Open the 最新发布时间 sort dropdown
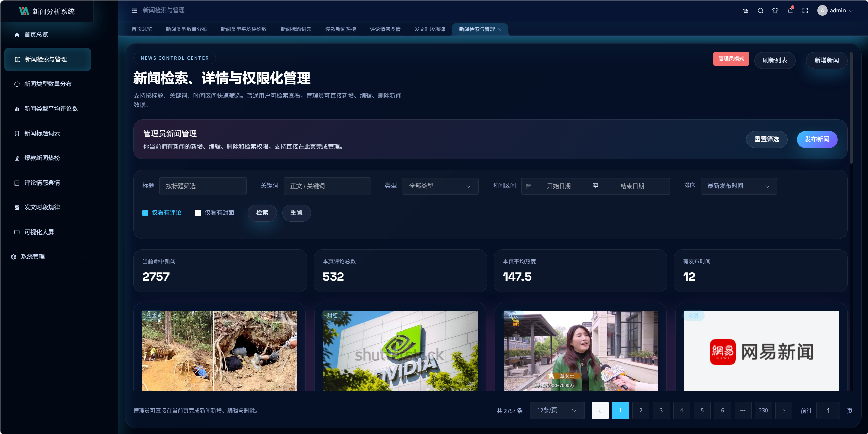Screen dimensions: 868x434 tap(738, 186)
